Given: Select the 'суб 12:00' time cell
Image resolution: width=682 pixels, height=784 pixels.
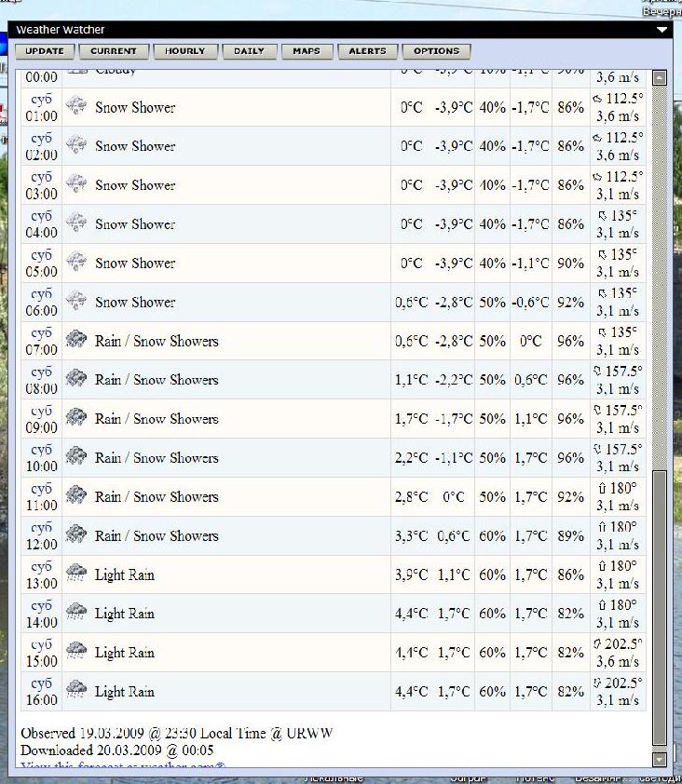Looking at the screenshot, I should click(x=42, y=535).
